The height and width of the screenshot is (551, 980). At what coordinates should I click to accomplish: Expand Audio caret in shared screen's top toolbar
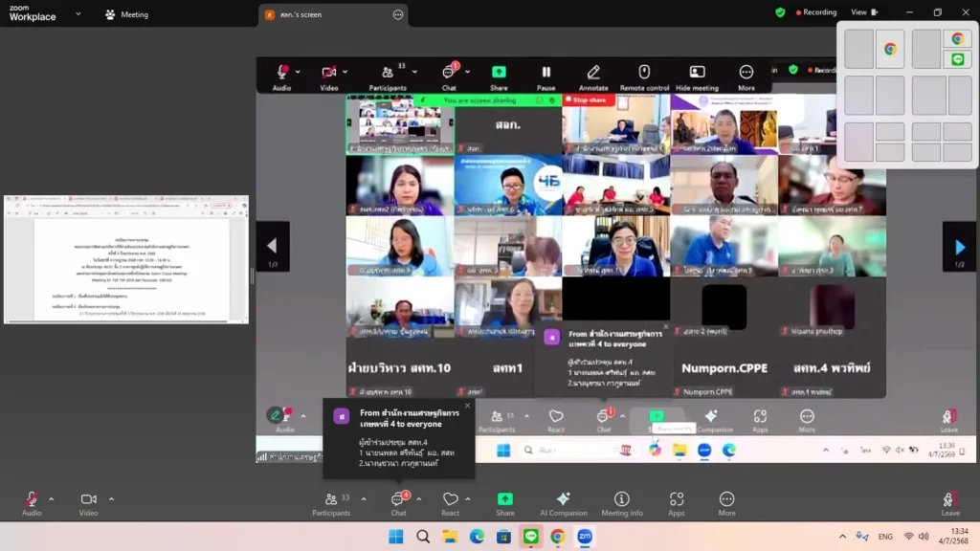tap(298, 72)
